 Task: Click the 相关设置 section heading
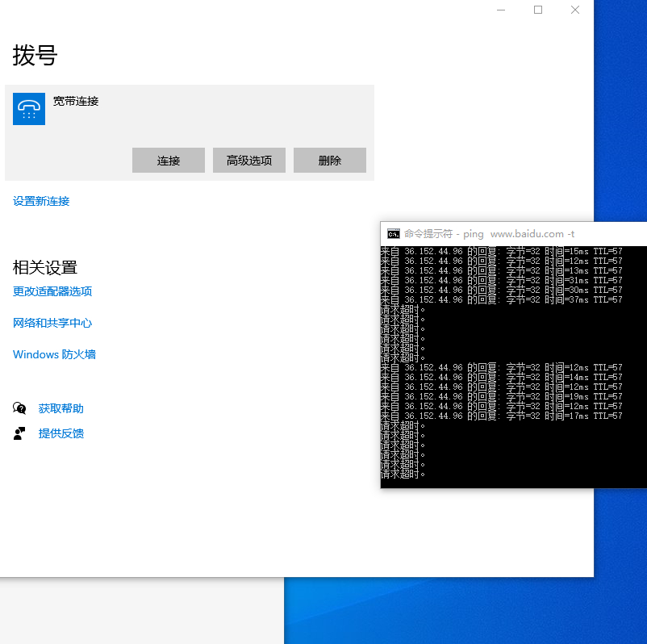[x=45, y=267]
